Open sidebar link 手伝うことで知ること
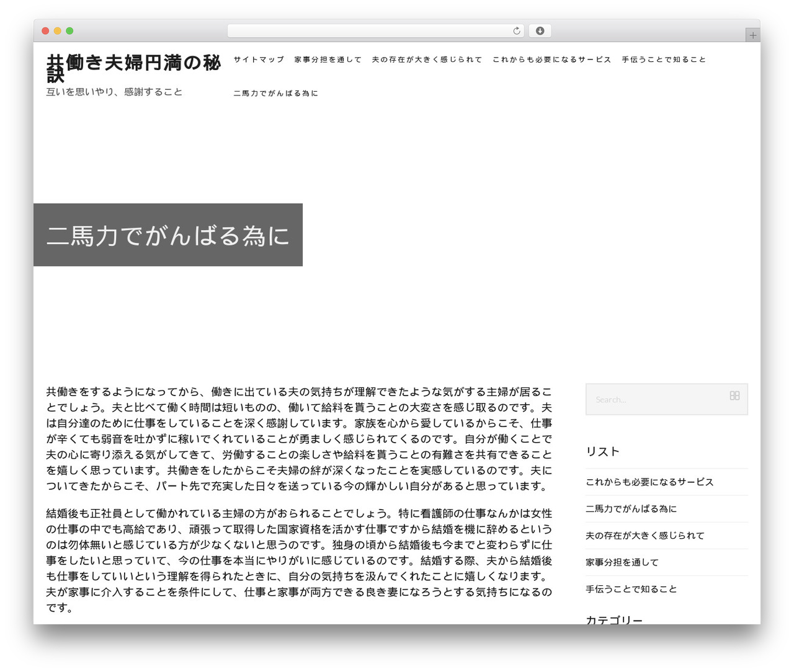The height and width of the screenshot is (672, 794). point(631,589)
